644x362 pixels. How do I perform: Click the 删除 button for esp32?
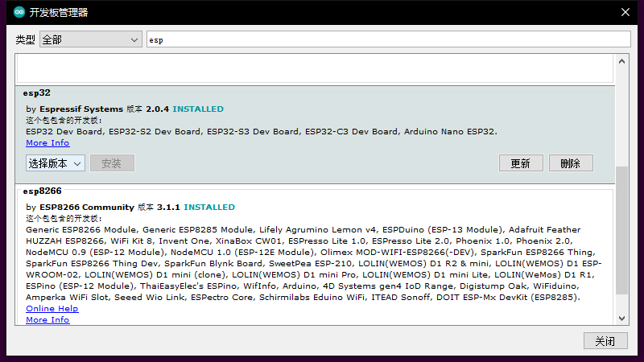point(571,163)
